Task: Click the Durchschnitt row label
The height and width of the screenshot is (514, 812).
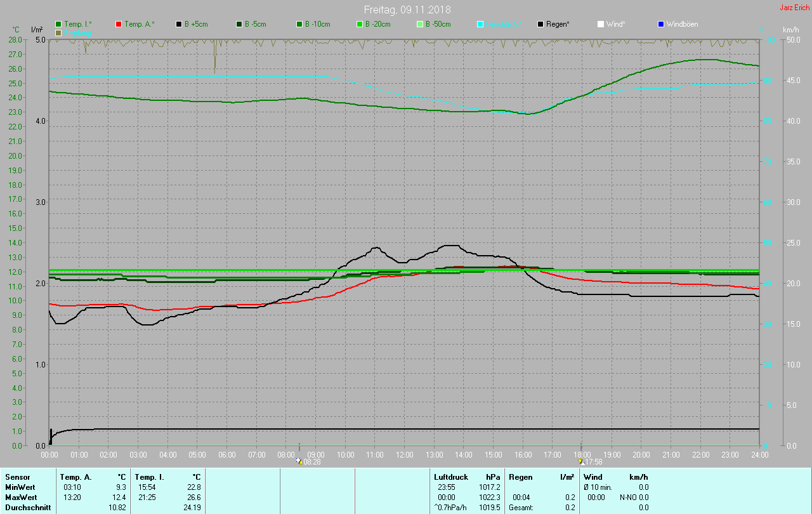Action: (28, 508)
